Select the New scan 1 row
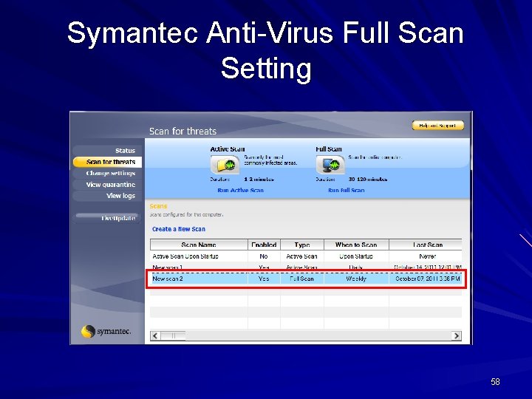The image size is (532, 399). pyautogui.click(x=306, y=267)
